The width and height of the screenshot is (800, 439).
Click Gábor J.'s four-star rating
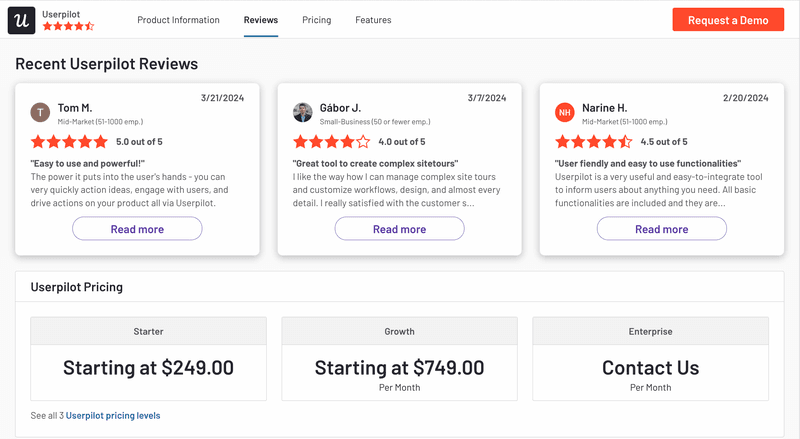332,141
